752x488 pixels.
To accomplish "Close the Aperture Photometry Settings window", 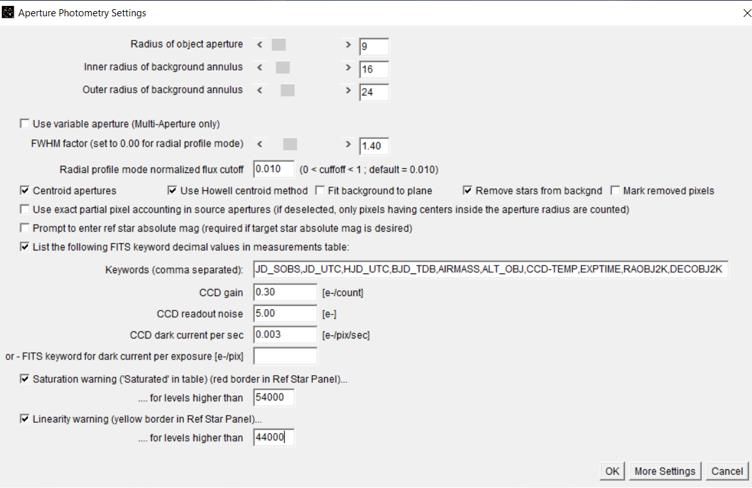I will click(x=742, y=13).
